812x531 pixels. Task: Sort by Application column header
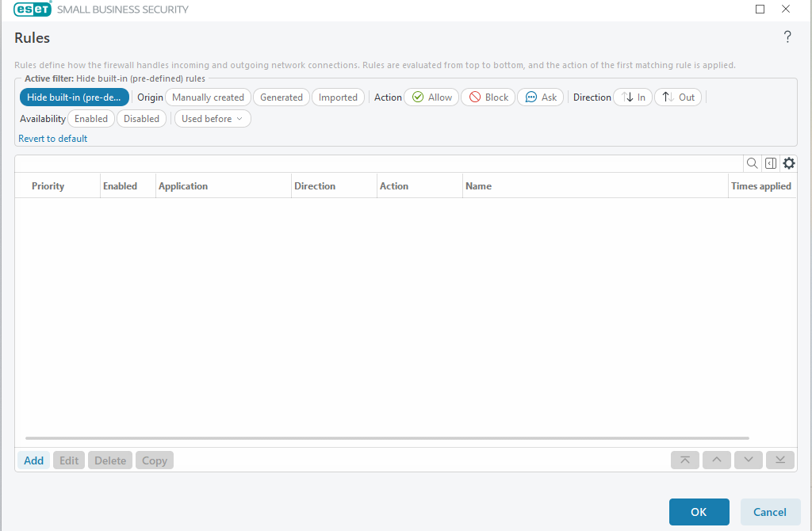pos(224,185)
